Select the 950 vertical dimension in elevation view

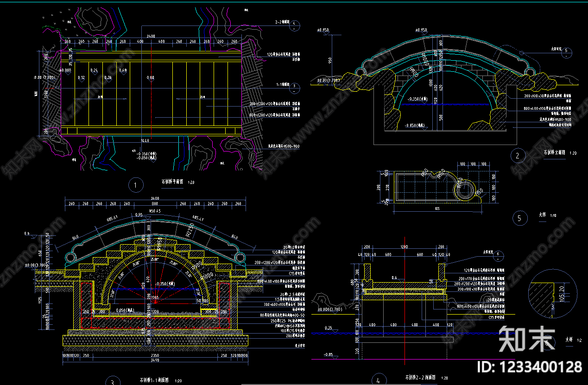[x=330, y=60]
